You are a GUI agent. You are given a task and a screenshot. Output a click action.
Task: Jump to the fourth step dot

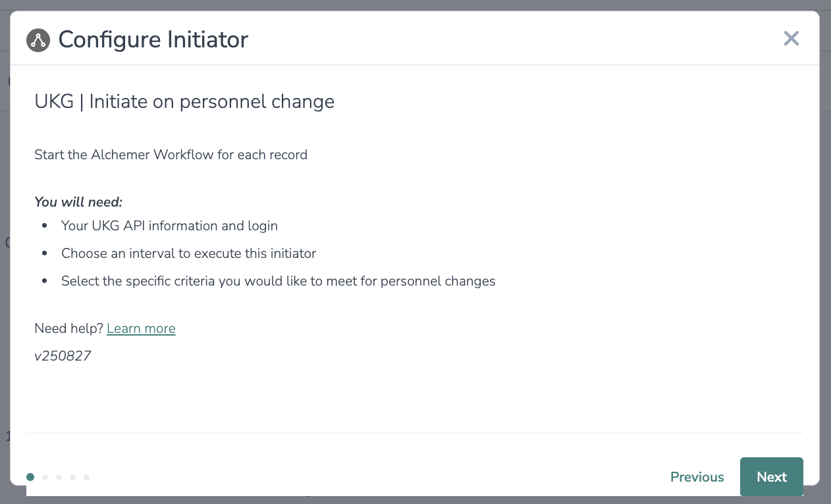[x=72, y=477]
